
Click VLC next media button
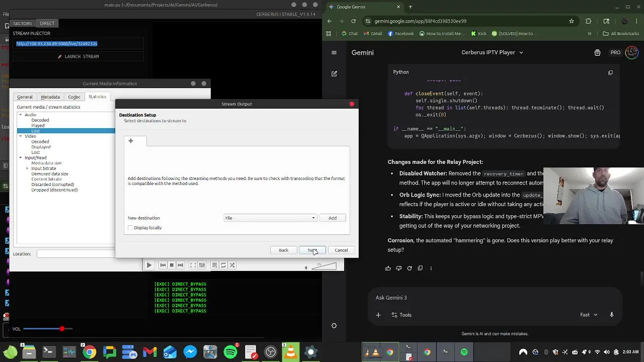coord(180,265)
